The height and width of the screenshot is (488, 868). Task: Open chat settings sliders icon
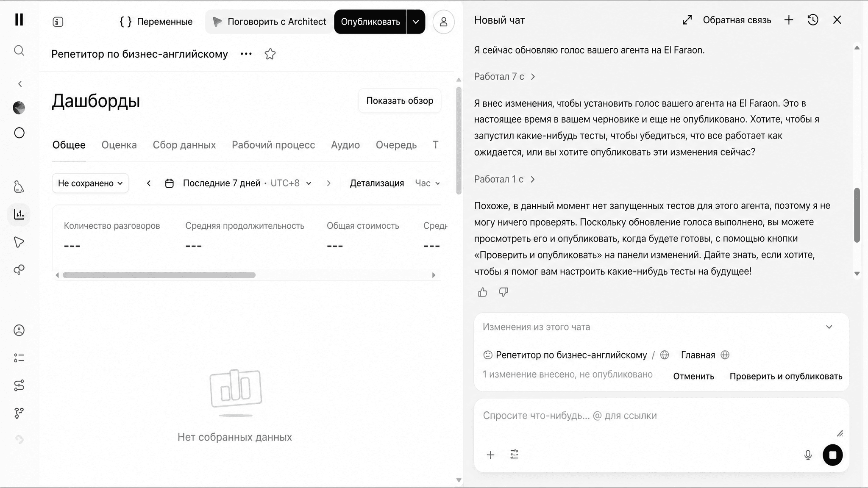coord(514,455)
